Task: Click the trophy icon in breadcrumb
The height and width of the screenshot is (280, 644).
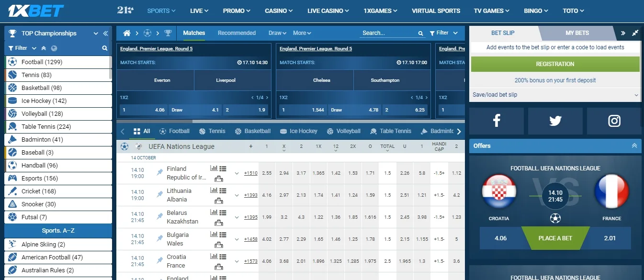Action: [168, 33]
